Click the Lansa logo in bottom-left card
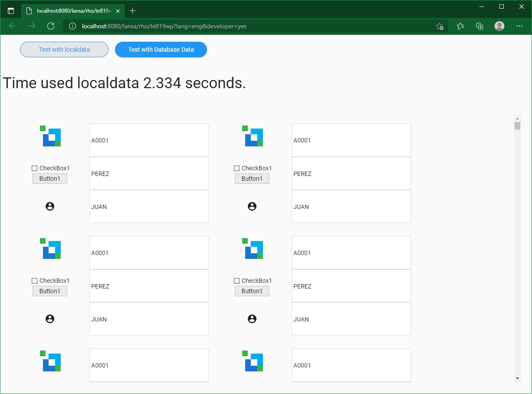 point(50,361)
